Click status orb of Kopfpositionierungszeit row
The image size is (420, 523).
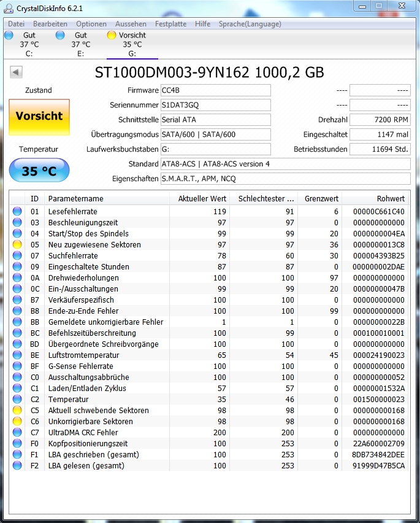pyautogui.click(x=17, y=443)
